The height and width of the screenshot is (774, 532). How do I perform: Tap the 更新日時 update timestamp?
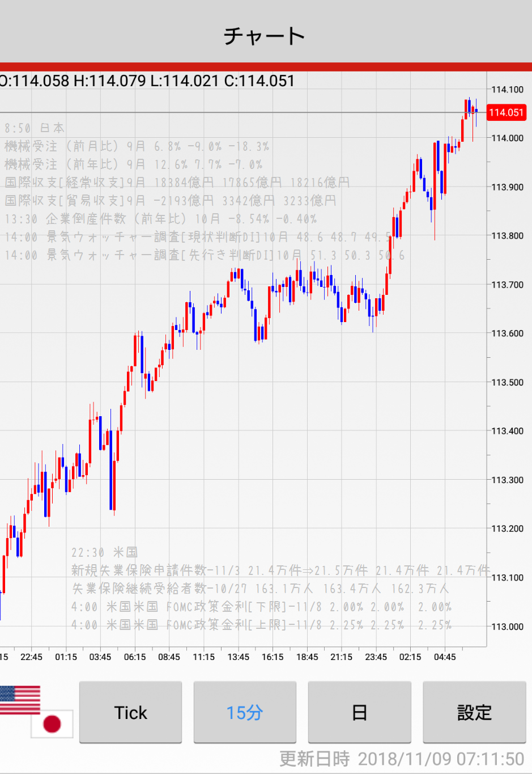click(x=402, y=759)
